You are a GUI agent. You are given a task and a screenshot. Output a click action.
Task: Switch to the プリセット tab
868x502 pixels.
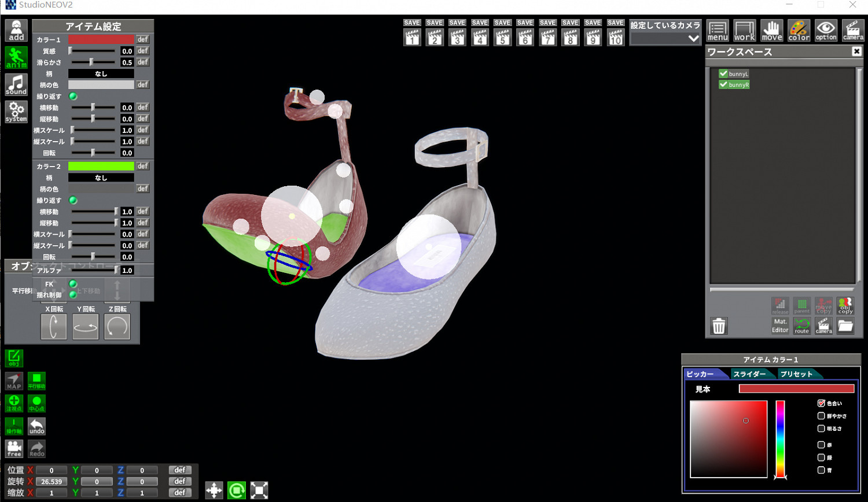(796, 374)
